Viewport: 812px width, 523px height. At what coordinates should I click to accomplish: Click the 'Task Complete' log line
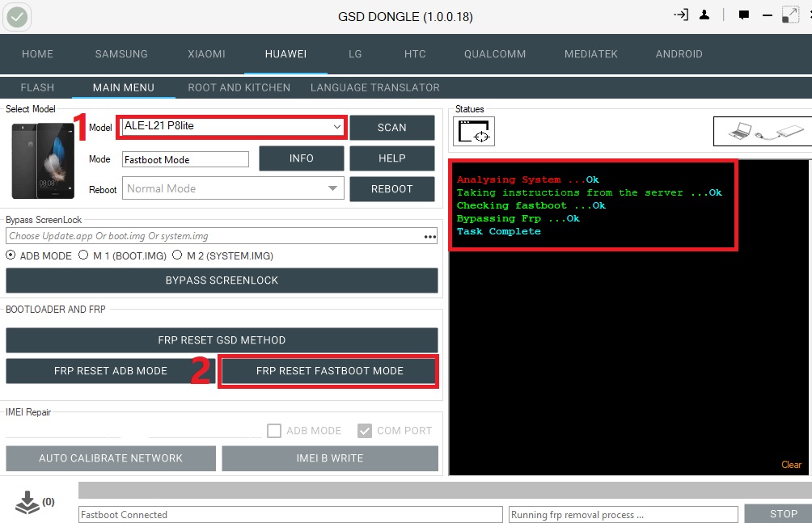pyautogui.click(x=499, y=231)
